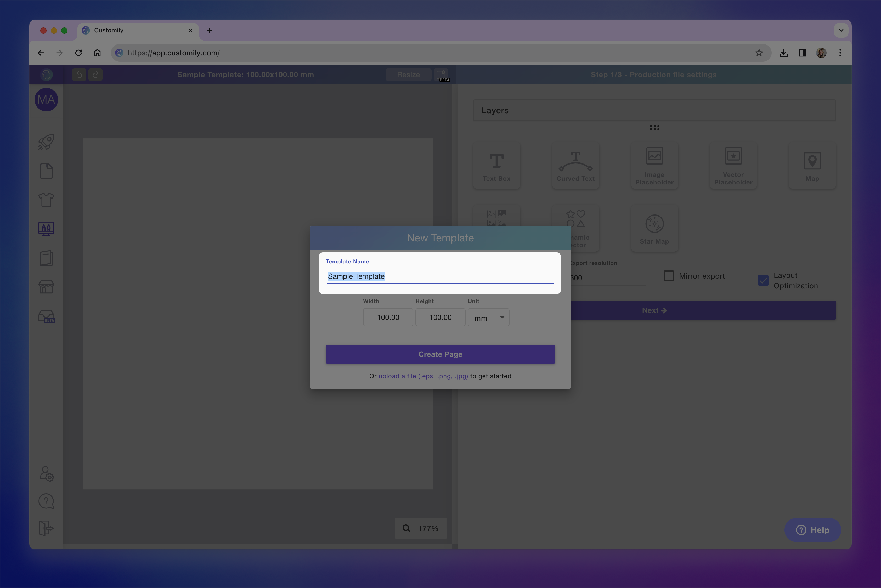
Task: Select the store front sidebar icon
Action: (x=46, y=287)
